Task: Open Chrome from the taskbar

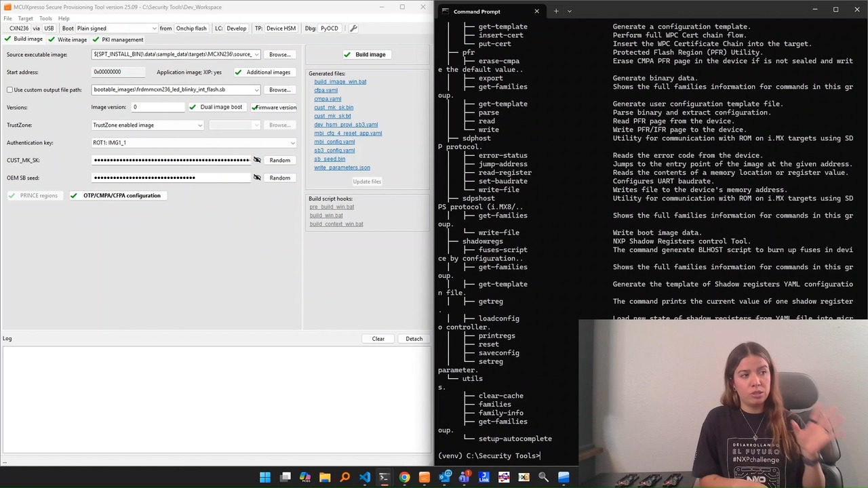Action: click(404, 477)
